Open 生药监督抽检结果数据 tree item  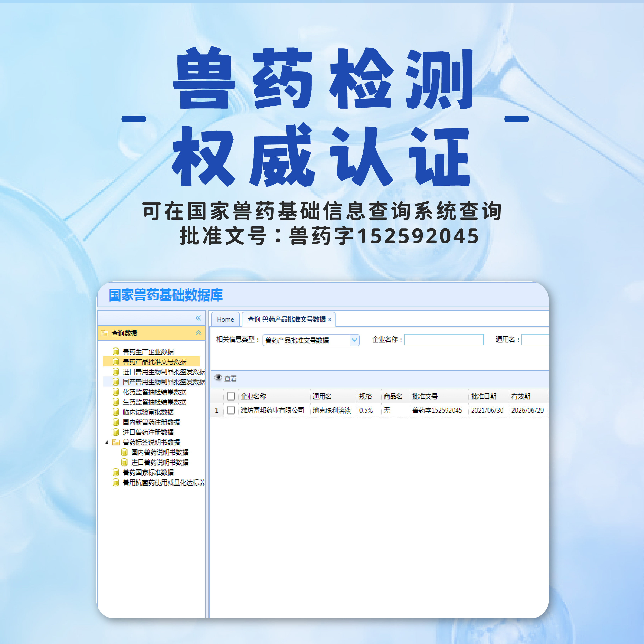coord(155,402)
